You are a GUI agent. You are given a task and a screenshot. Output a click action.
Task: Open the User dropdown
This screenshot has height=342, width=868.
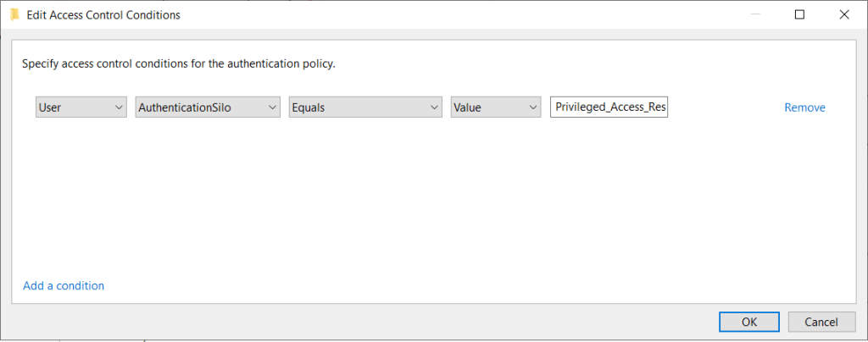pyautogui.click(x=81, y=108)
